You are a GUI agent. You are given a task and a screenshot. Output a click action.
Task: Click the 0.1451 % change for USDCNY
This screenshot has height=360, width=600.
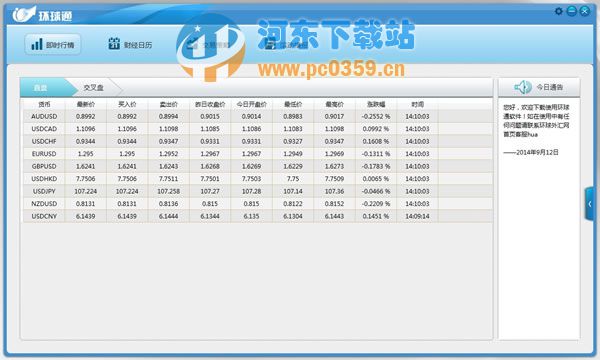tap(376, 216)
